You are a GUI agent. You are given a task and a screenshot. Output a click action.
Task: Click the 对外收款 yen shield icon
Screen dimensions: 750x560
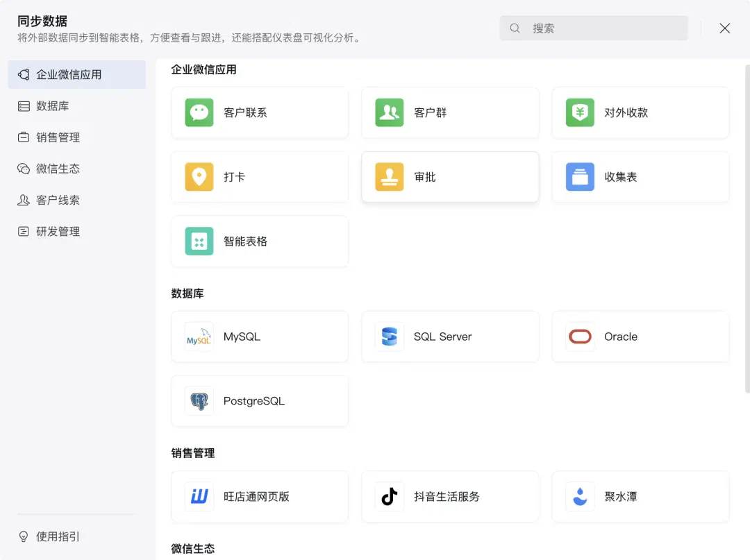[x=580, y=113]
